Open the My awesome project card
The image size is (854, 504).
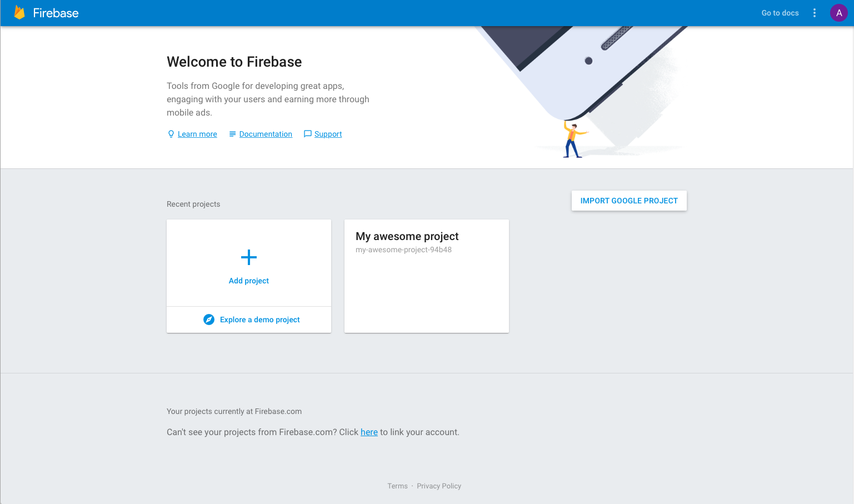click(x=427, y=276)
